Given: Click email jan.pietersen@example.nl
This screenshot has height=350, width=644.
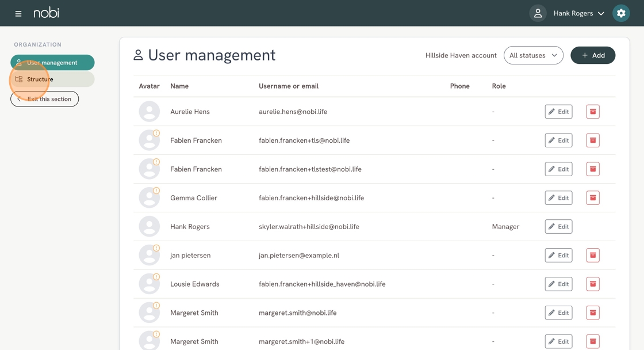Looking at the screenshot, I should click(299, 256).
